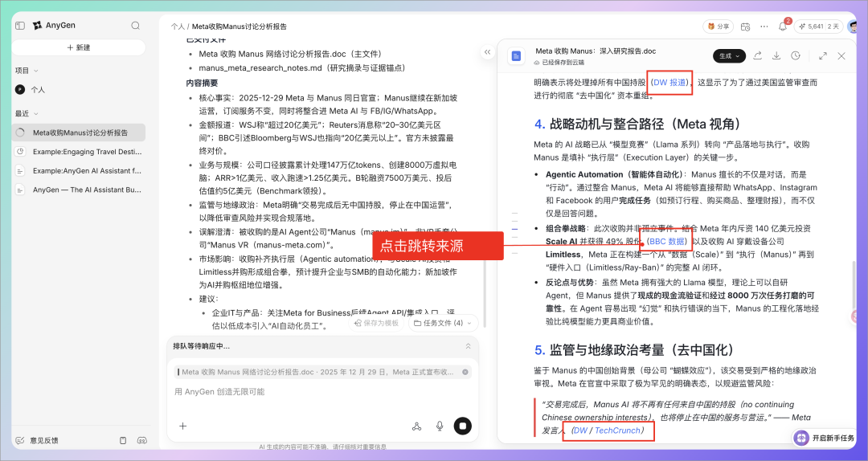
Task: Expand the 任务文件 (4) dropdown
Action: 444,323
